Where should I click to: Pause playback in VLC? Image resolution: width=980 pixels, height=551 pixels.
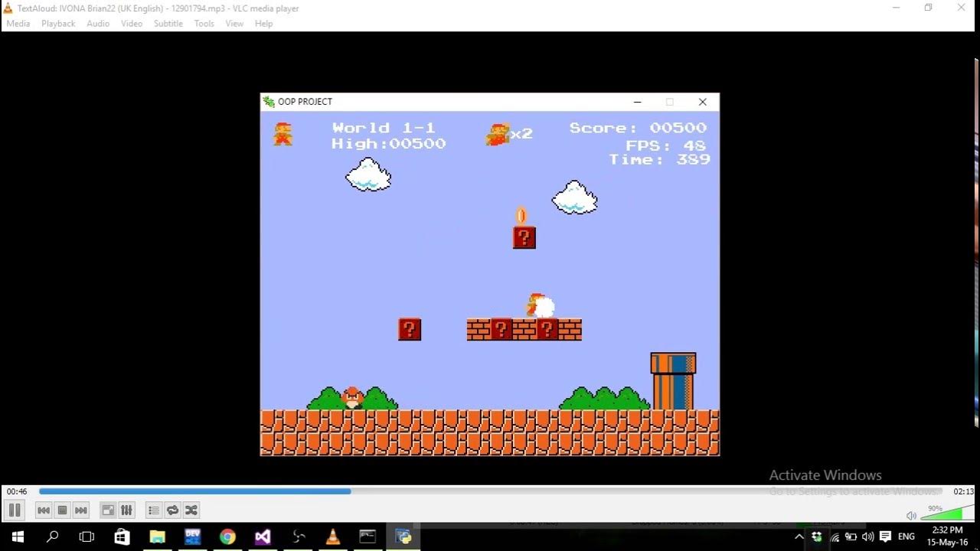(14, 510)
